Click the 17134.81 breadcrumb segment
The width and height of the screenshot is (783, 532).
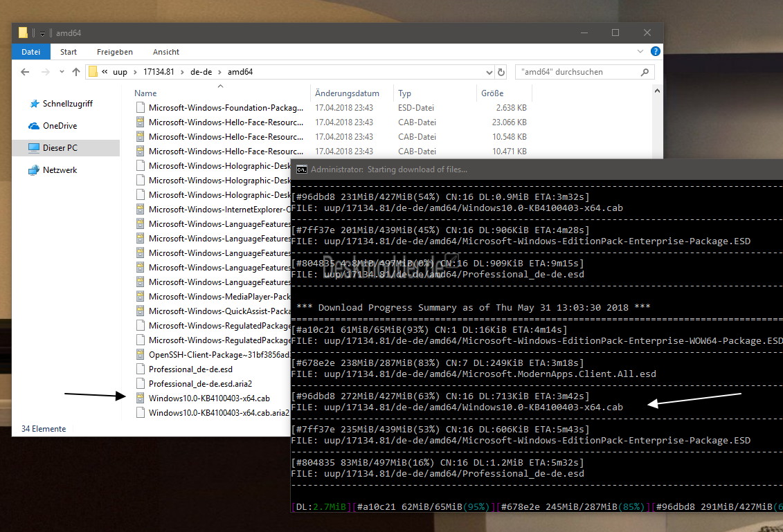click(159, 72)
